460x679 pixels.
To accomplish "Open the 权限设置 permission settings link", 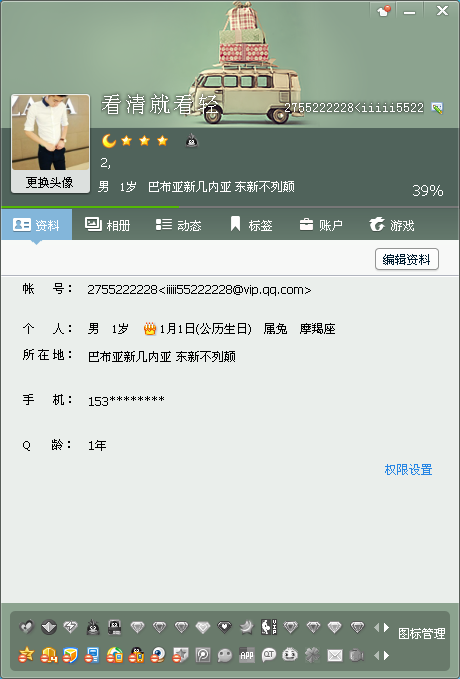I will pos(408,470).
